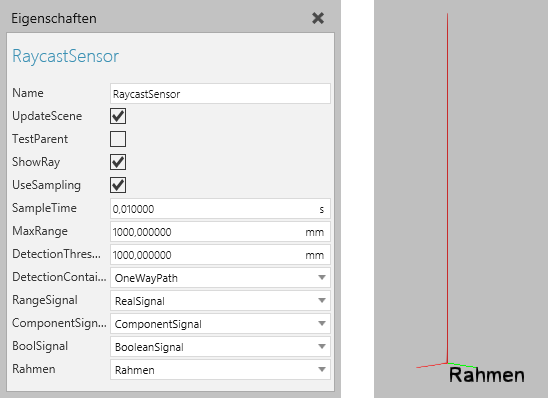The height and width of the screenshot is (398, 548).
Task: Click the MaxRange value field
Action: tap(220, 232)
